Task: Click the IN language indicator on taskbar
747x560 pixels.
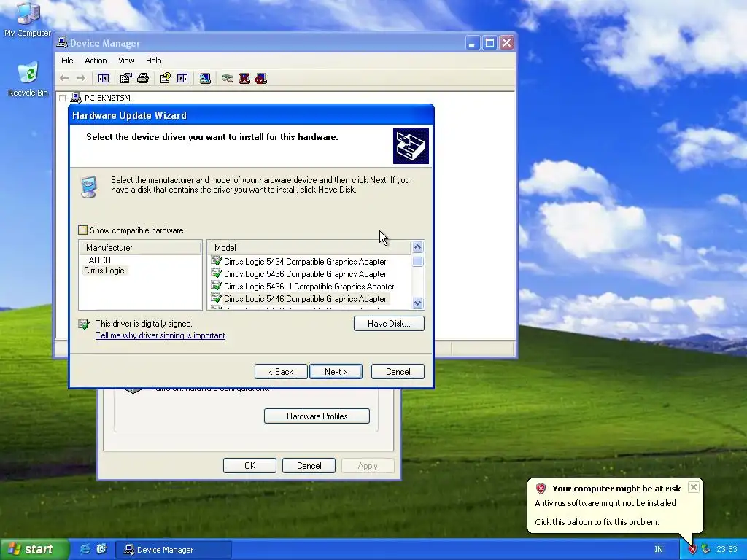Action: [659, 550]
